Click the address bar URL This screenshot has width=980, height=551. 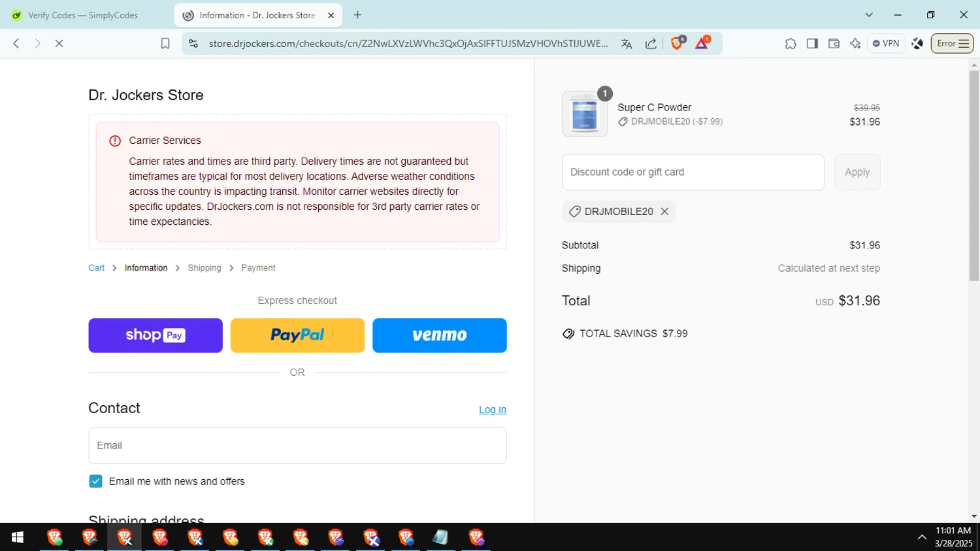click(x=408, y=43)
